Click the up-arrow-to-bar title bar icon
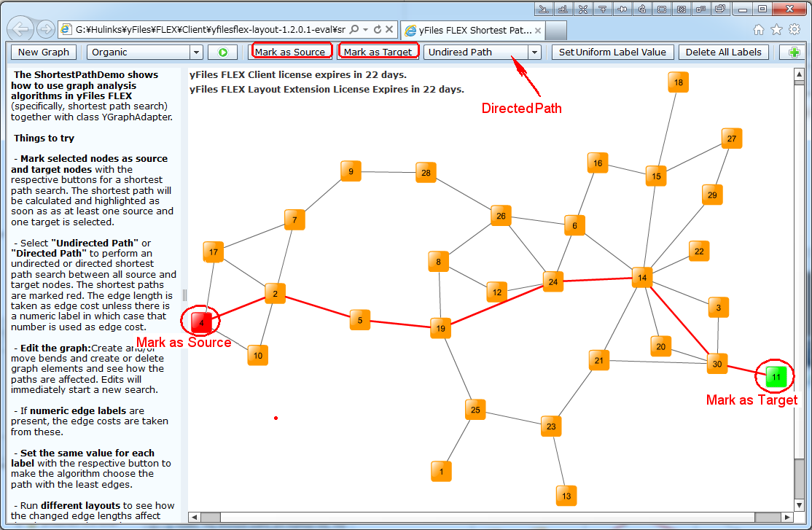The image size is (812, 530). 602,9
